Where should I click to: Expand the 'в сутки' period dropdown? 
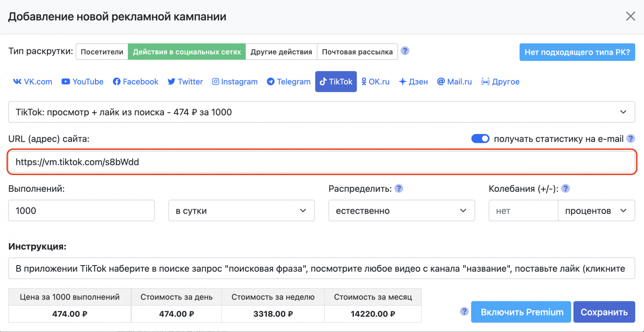pos(241,211)
